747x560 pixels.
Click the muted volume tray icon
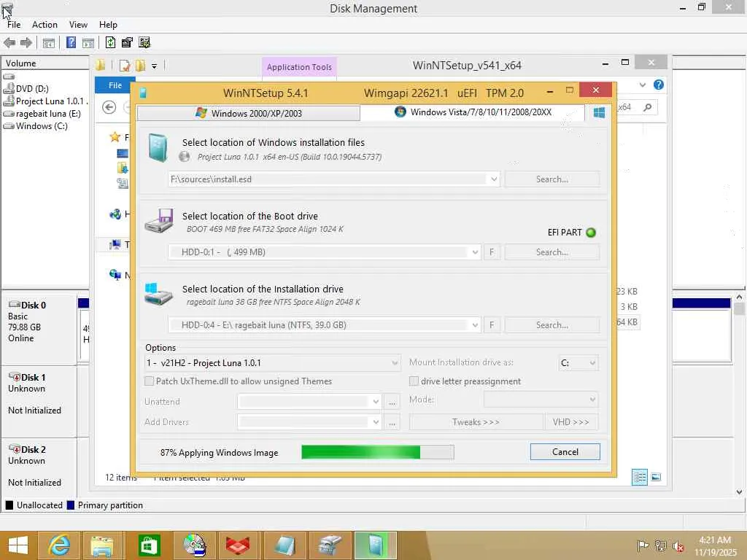(x=678, y=546)
